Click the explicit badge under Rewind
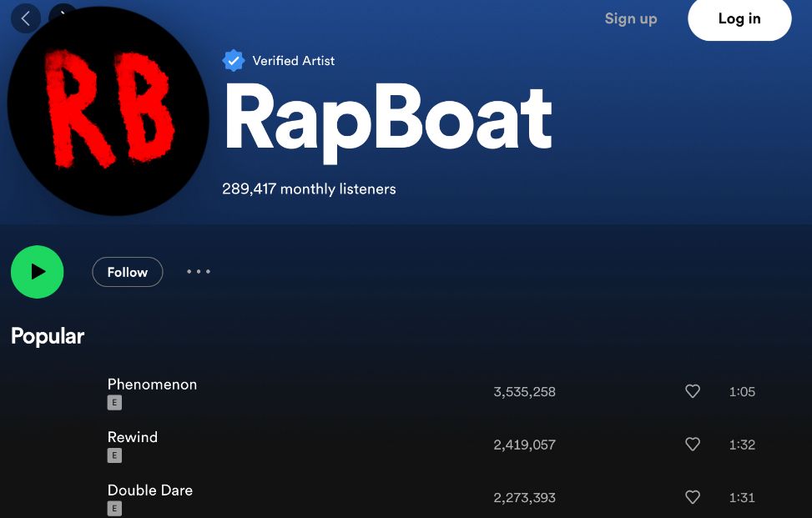Screen dimensions: 812x518 pyautogui.click(x=114, y=455)
